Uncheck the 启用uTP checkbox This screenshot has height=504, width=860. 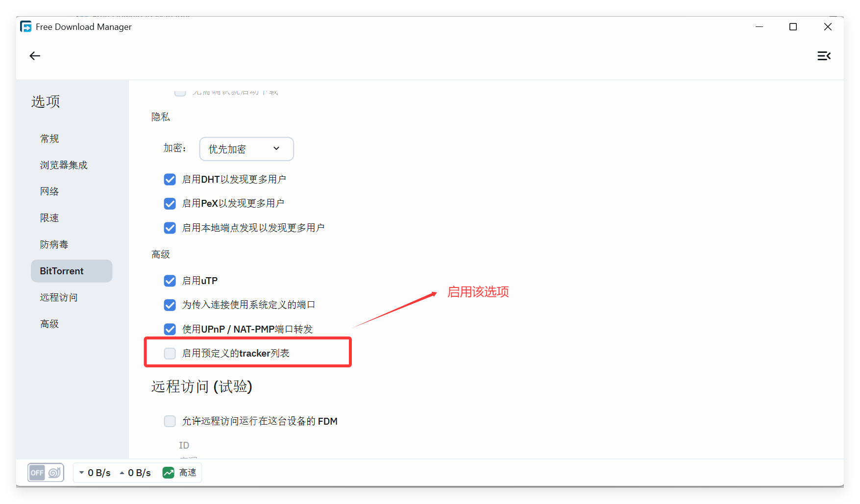(x=170, y=281)
